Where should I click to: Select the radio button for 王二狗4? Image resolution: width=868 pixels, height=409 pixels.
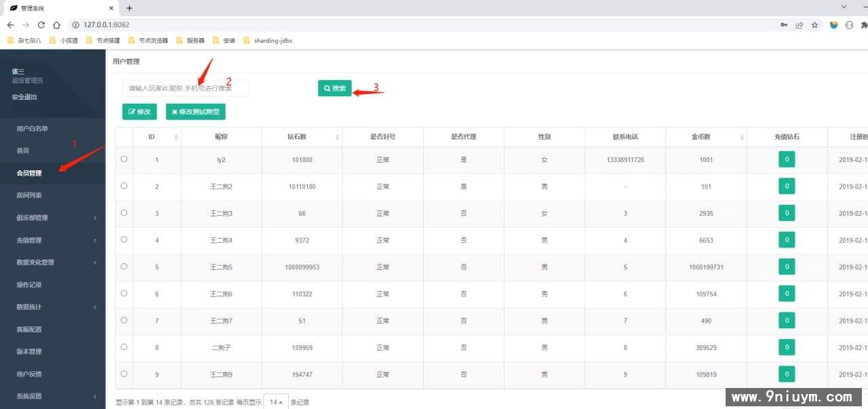pos(123,239)
